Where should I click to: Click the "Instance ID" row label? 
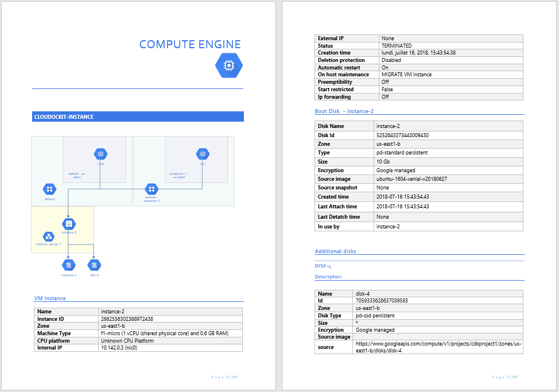tap(51, 319)
